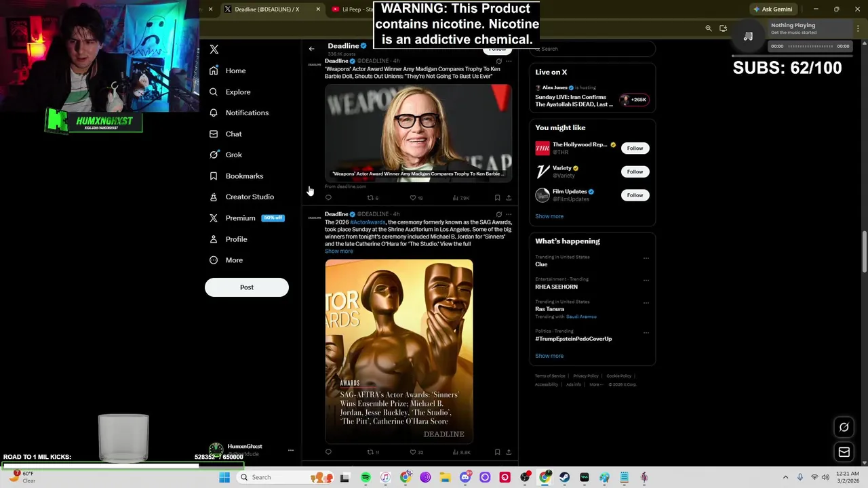Click the Post button
Image resolution: width=868 pixels, height=488 pixels.
click(x=247, y=287)
